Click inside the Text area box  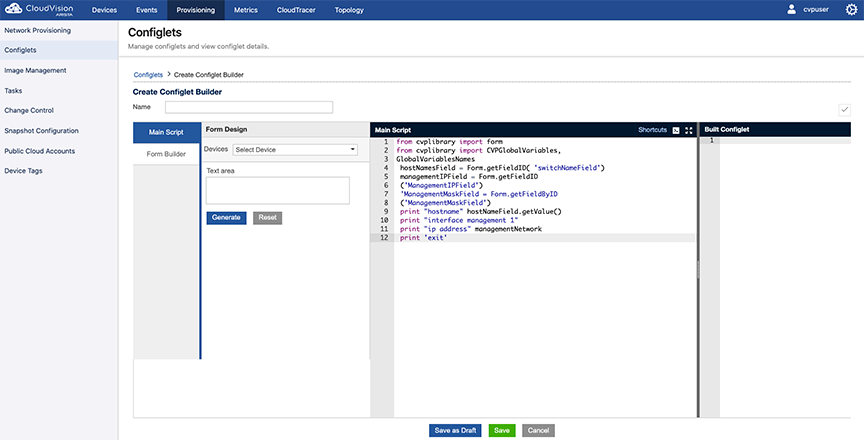coord(278,191)
